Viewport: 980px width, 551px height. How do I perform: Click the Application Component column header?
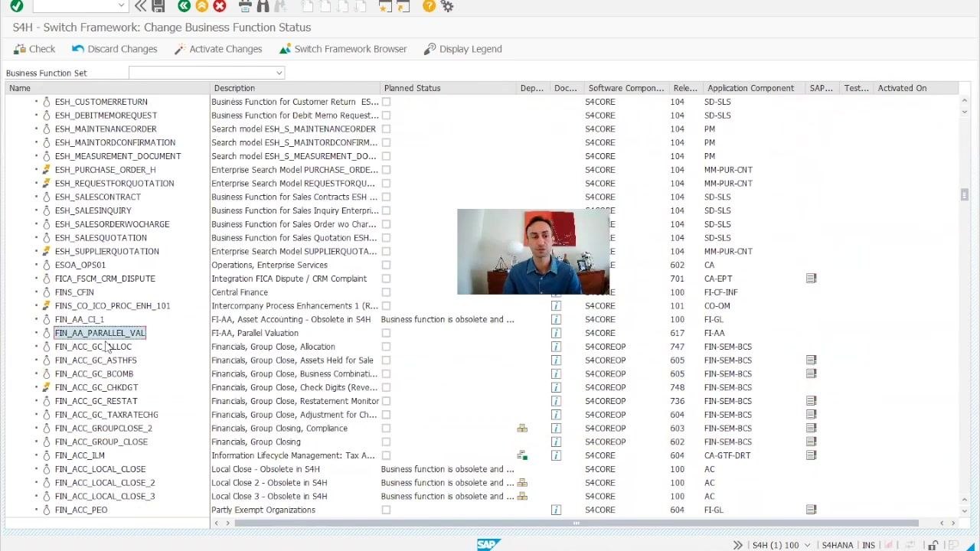755,88
